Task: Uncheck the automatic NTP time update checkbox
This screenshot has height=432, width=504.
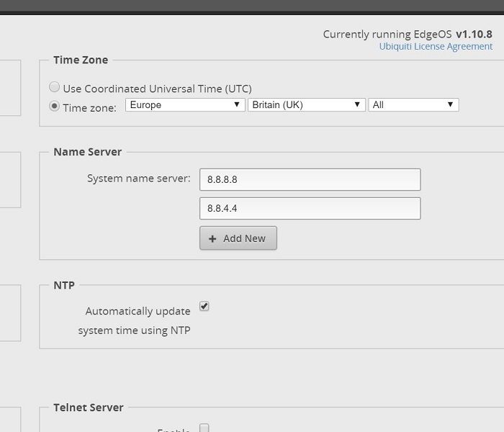Action: coord(204,306)
